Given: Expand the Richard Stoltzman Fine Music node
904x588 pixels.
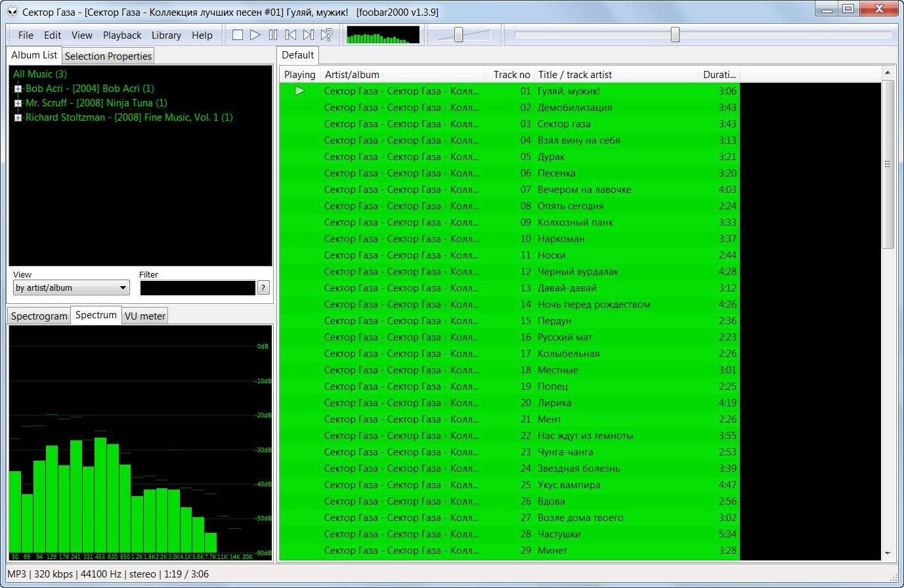Looking at the screenshot, I should [18, 117].
